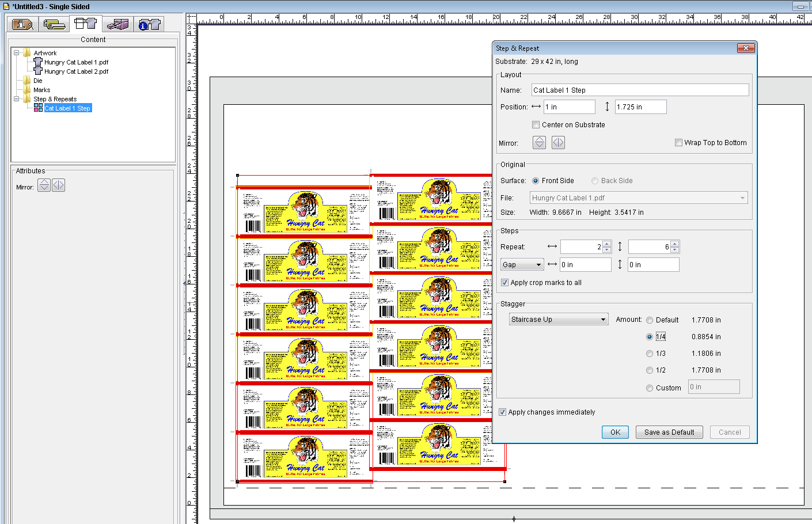Viewport: 812px width, 524px height.
Task: Click the OK button
Action: [615, 432]
